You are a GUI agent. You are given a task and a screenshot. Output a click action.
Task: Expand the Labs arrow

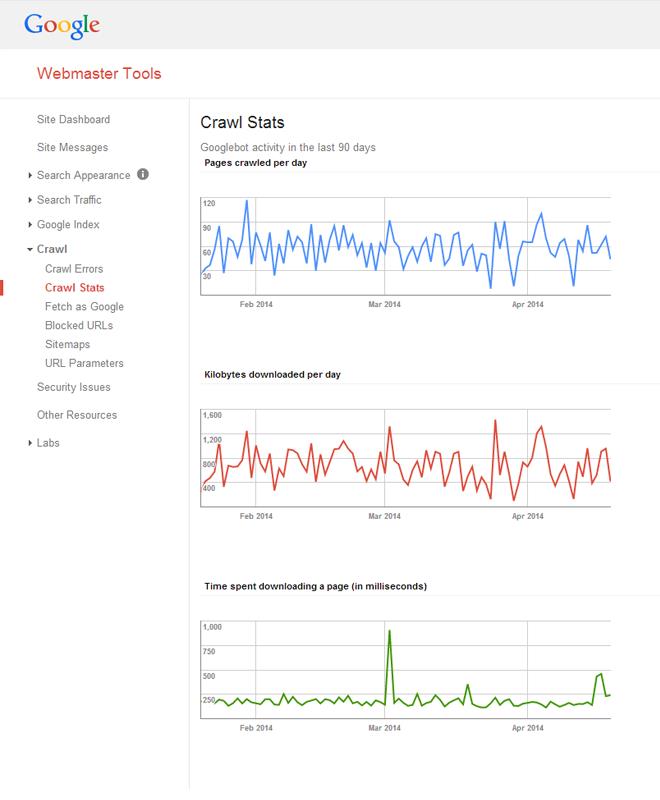pyautogui.click(x=30, y=443)
